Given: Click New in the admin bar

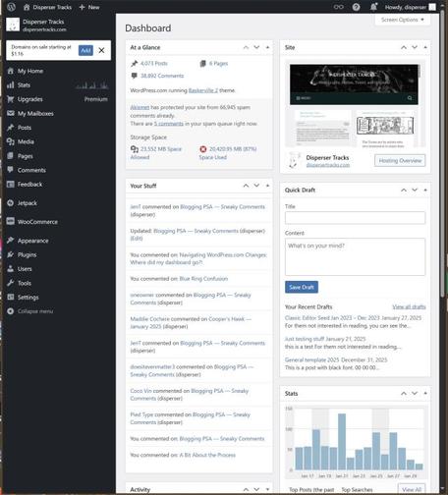Looking at the screenshot, I should [89, 7].
